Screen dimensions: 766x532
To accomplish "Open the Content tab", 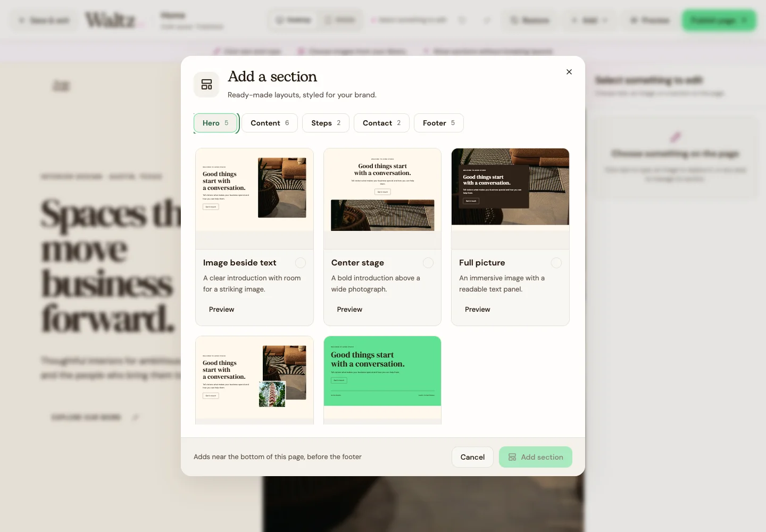I will [270, 123].
